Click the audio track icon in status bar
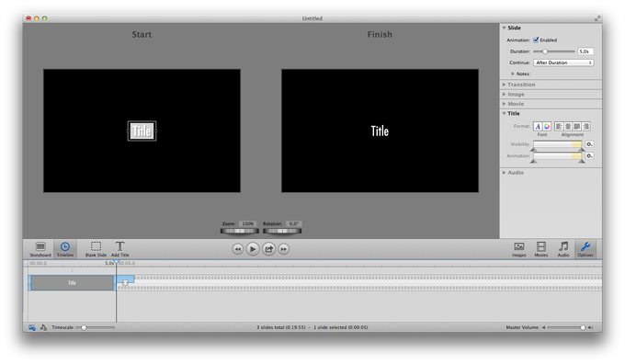Viewport: 625px width, 364px height. pos(43,327)
